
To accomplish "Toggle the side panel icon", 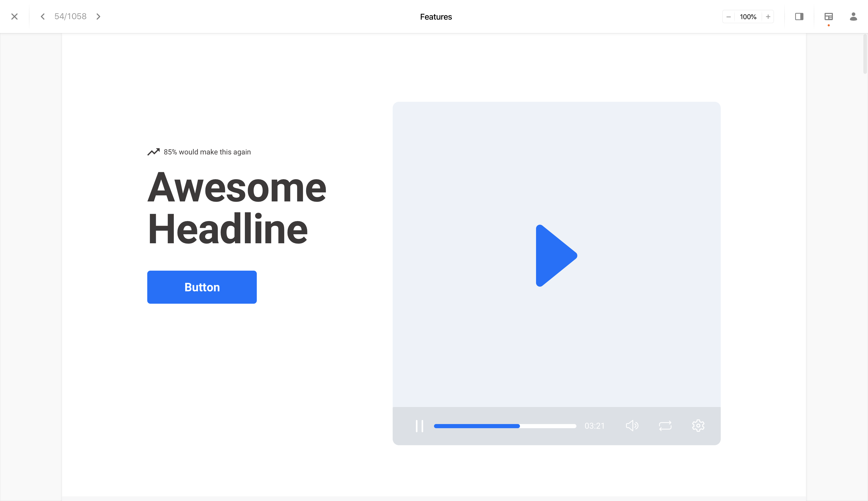I will pos(799,17).
